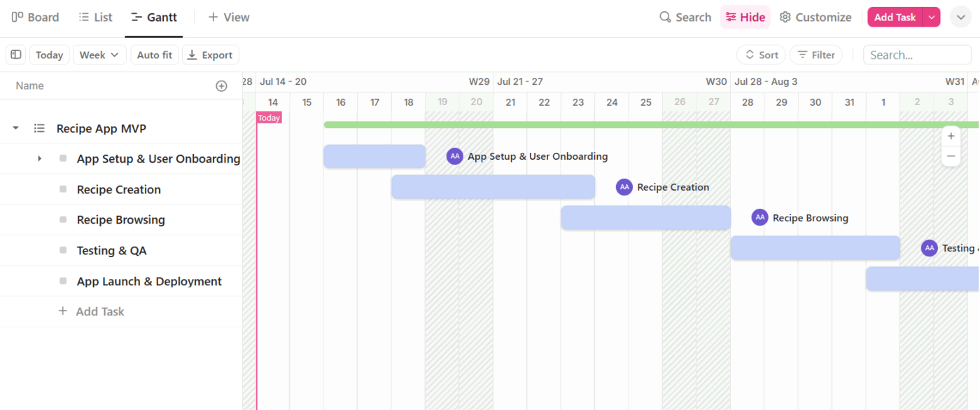Expand App Setup & User Onboarding subtasks
The width and height of the screenshot is (980, 410).
40,159
